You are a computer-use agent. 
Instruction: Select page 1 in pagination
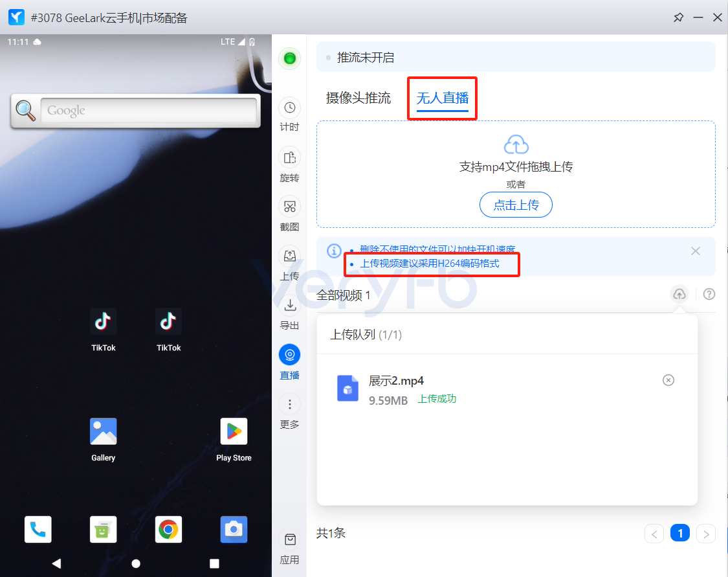point(679,534)
